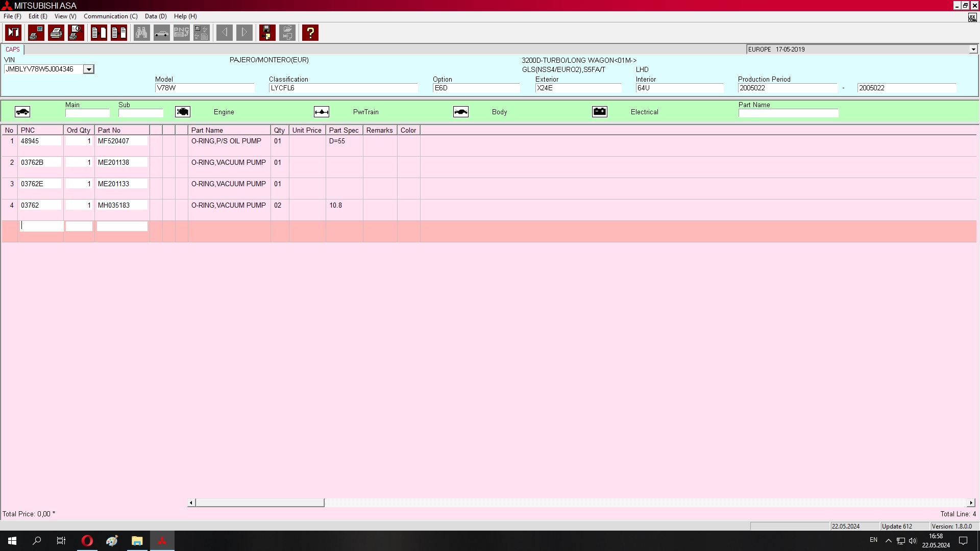
Task: Click the Remarks column header
Action: click(380, 130)
